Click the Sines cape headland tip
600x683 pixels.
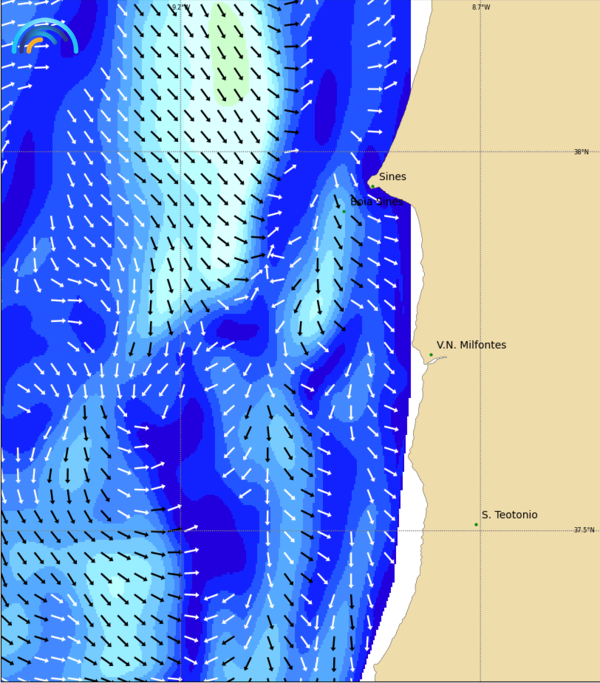(369, 184)
